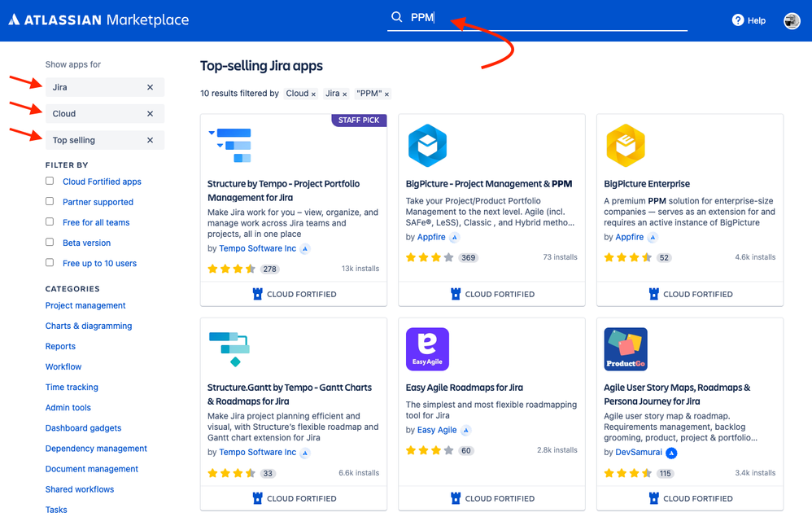The height and width of the screenshot is (517, 812).
Task: Click the Cloud Fortified badge on Easy Agile Roadmaps
Action: click(492, 498)
